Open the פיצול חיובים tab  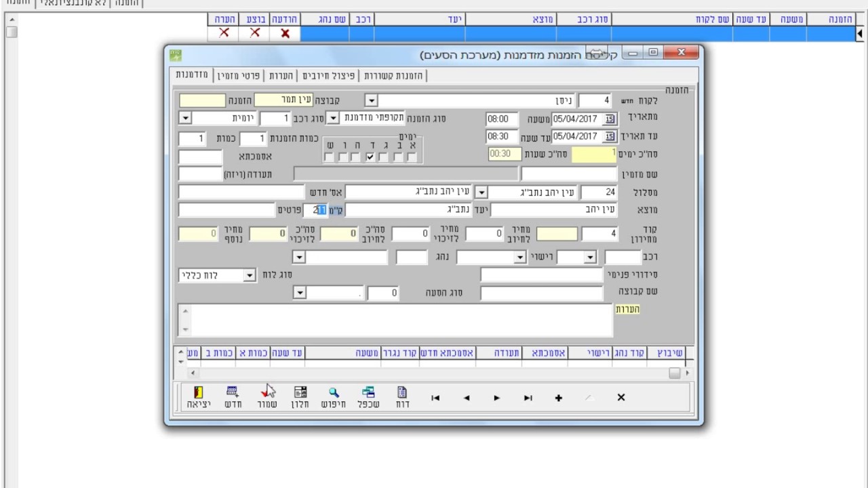(329, 76)
